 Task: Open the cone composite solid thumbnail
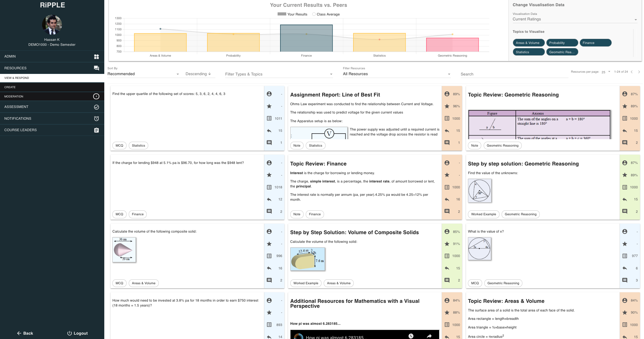pyautogui.click(x=124, y=250)
